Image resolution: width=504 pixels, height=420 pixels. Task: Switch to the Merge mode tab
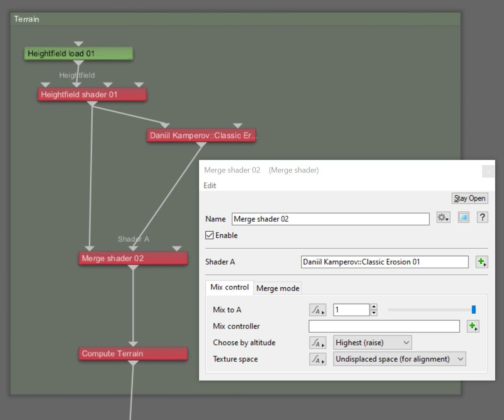(x=278, y=289)
